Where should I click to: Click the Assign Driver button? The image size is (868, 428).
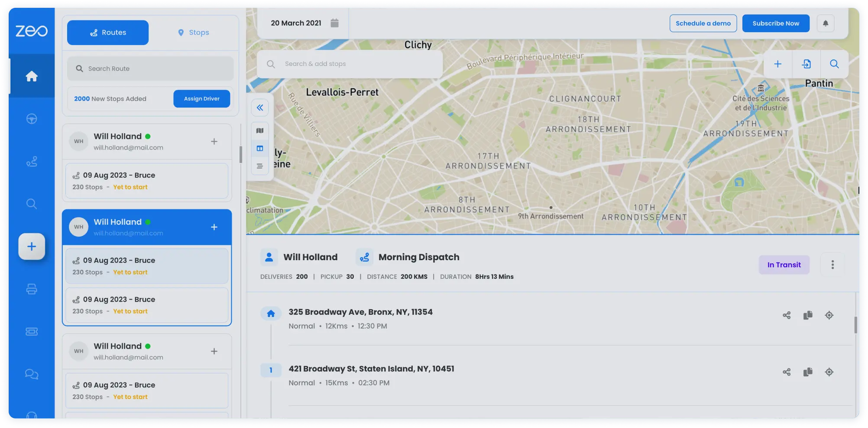201,99
